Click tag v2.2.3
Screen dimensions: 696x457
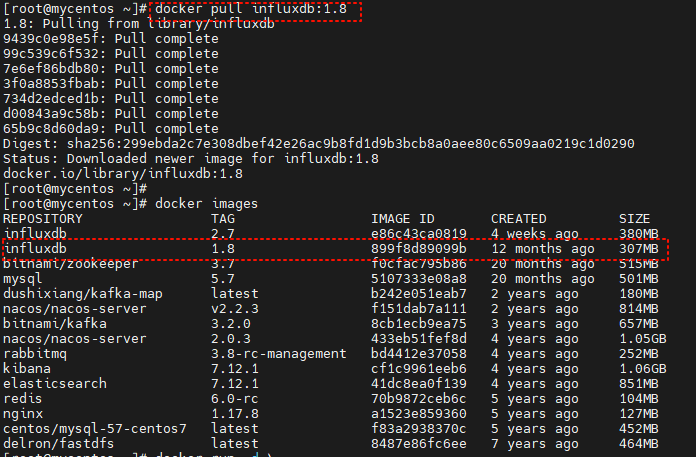click(x=235, y=309)
